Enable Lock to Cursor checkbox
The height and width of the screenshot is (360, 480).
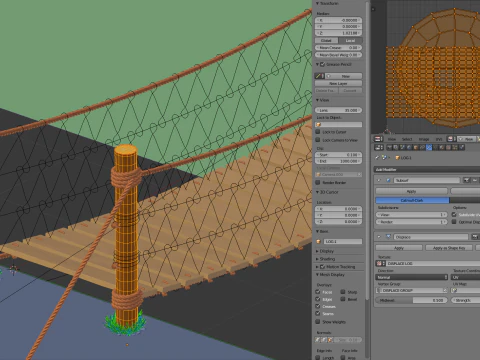318,132
